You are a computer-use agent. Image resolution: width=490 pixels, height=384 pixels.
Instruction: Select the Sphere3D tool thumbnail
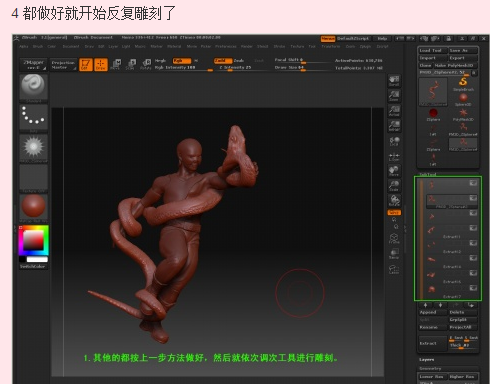pyautogui.click(x=463, y=99)
